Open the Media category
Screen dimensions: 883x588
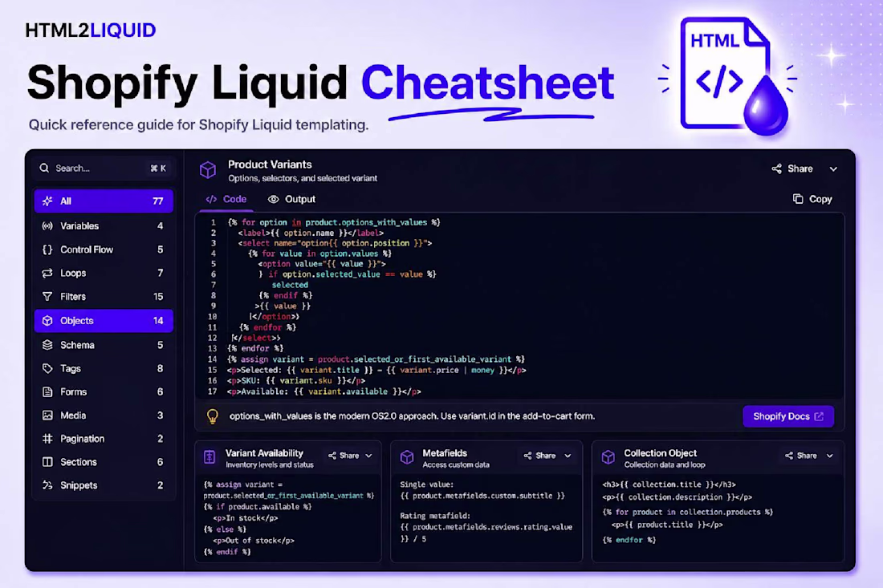tap(103, 416)
